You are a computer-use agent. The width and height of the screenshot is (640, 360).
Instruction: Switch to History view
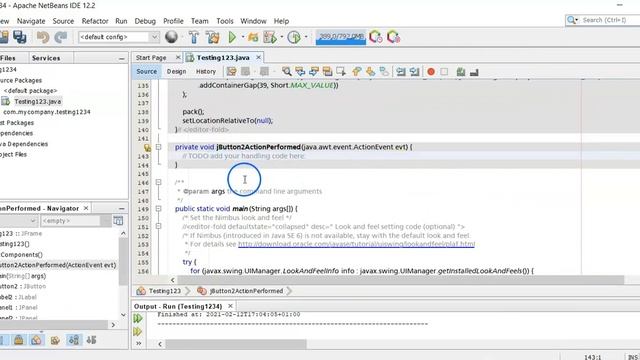point(206,71)
